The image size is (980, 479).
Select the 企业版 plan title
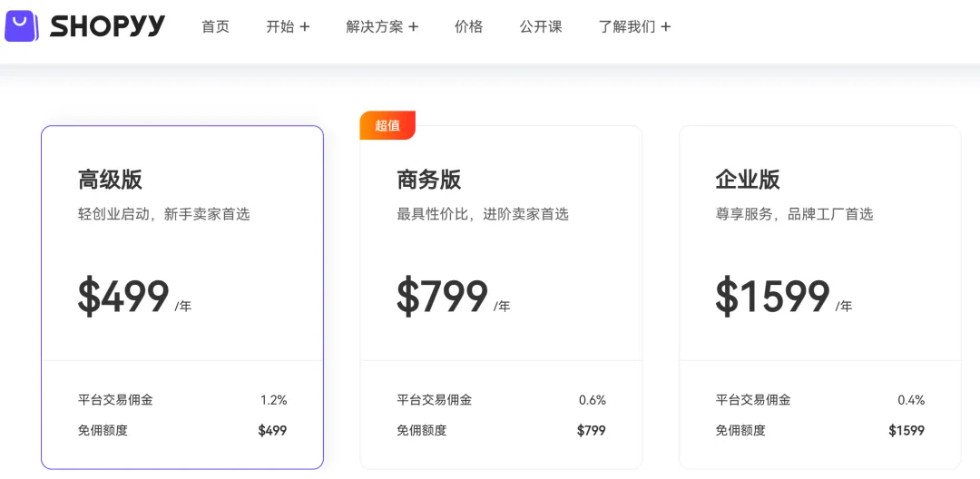pos(747,180)
